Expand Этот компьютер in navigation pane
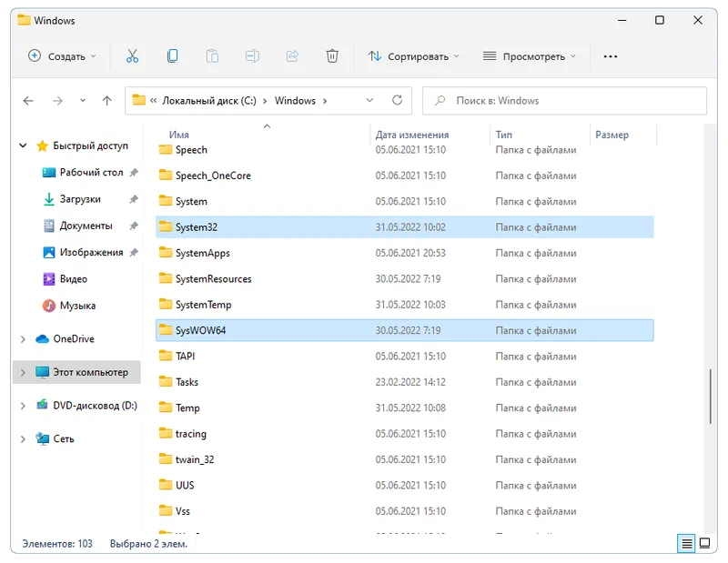The image size is (728, 563). [x=23, y=373]
